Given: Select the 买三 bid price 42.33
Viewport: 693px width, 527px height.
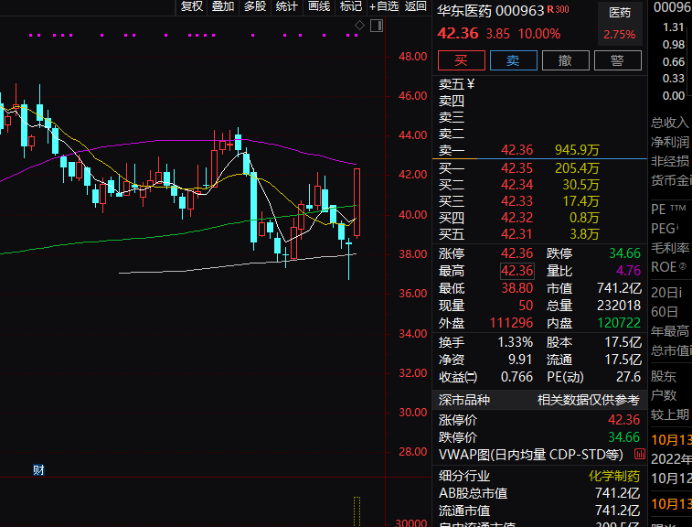Looking at the screenshot, I should [x=517, y=201].
